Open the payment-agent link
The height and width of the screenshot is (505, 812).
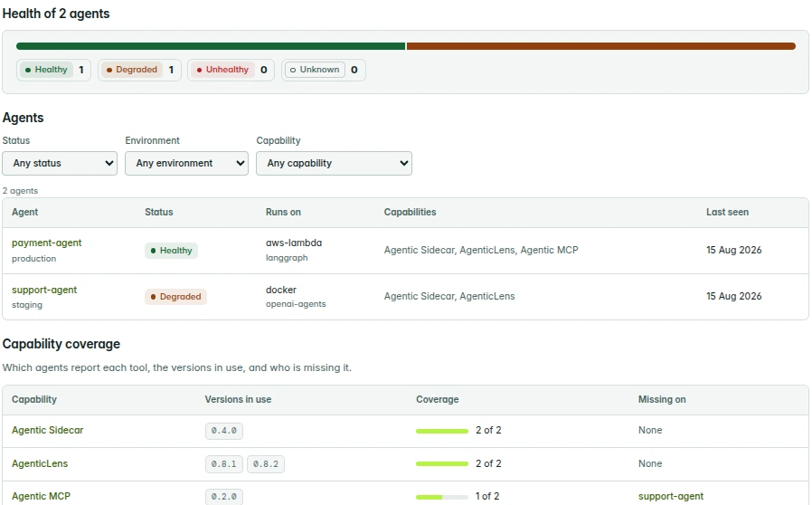[x=47, y=243]
